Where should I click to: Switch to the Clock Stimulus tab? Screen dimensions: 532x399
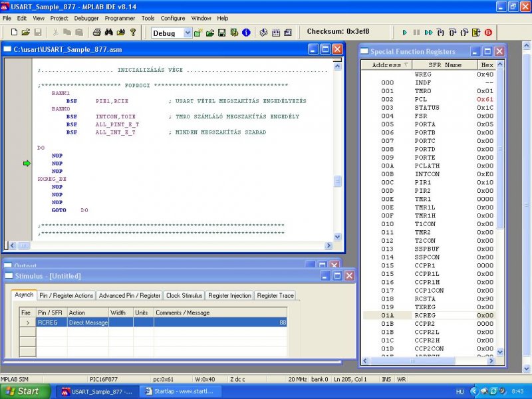pos(184,295)
